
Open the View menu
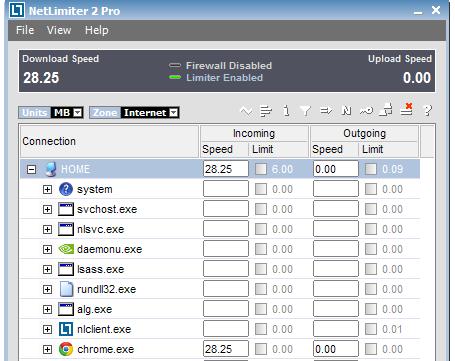tap(59, 30)
